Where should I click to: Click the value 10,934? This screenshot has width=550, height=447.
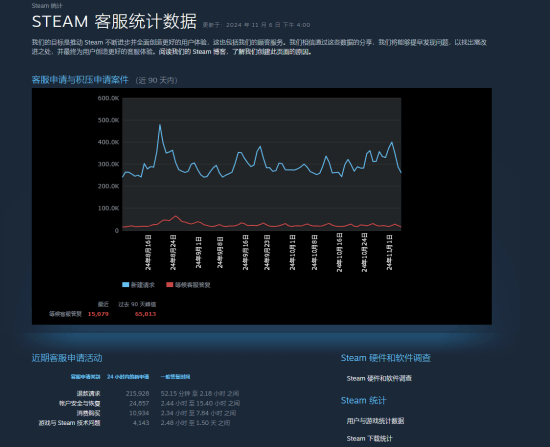click(139, 413)
